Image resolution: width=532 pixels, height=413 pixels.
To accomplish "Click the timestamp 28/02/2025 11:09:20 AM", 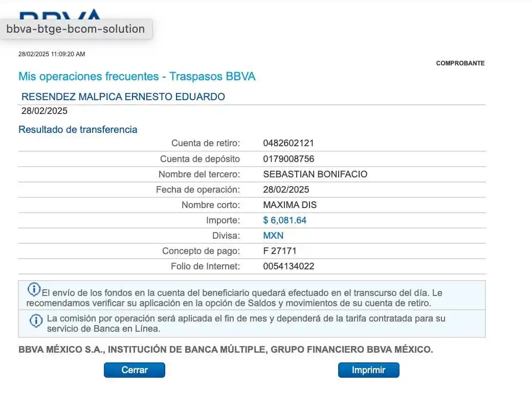I will click(x=52, y=54).
